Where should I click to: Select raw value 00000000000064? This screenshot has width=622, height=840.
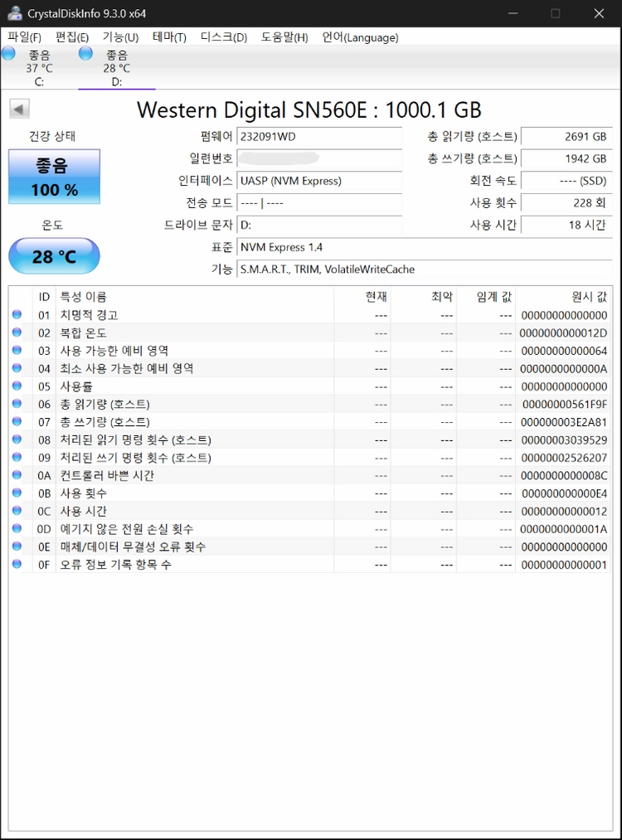point(564,351)
